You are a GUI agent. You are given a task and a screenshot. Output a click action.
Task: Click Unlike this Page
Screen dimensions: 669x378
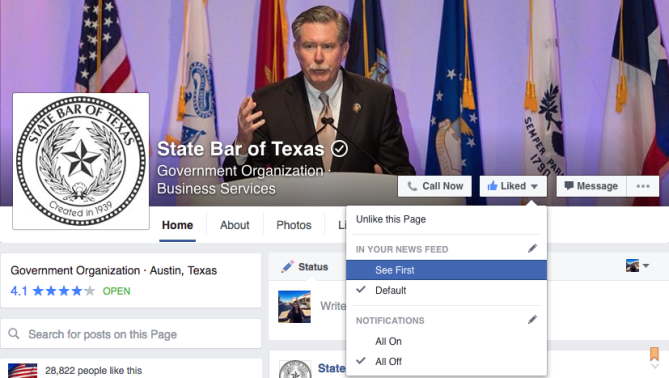tap(391, 219)
